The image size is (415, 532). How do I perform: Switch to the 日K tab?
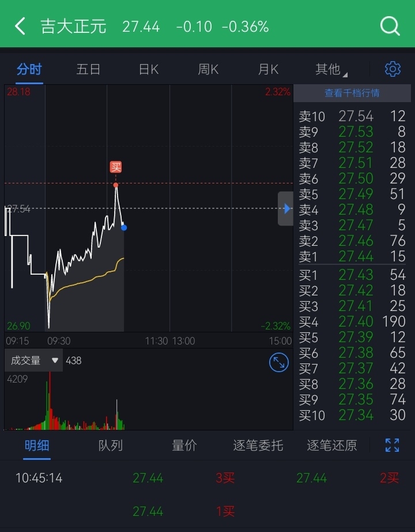pos(149,70)
